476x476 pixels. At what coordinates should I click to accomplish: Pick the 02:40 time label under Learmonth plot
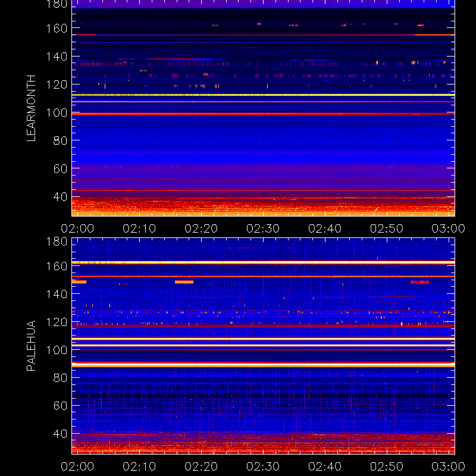coord(325,228)
